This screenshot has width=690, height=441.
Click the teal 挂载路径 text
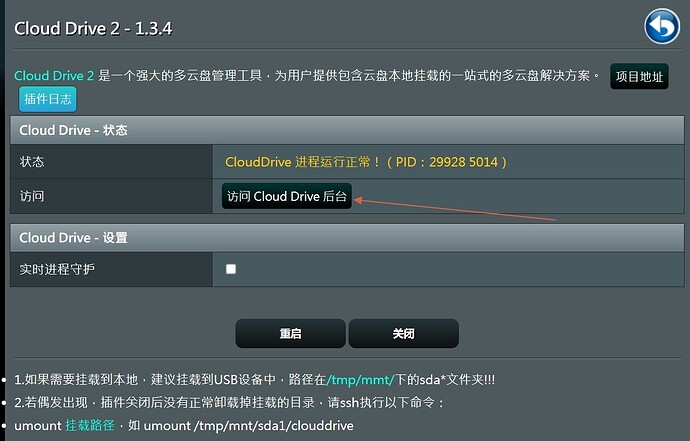point(90,425)
